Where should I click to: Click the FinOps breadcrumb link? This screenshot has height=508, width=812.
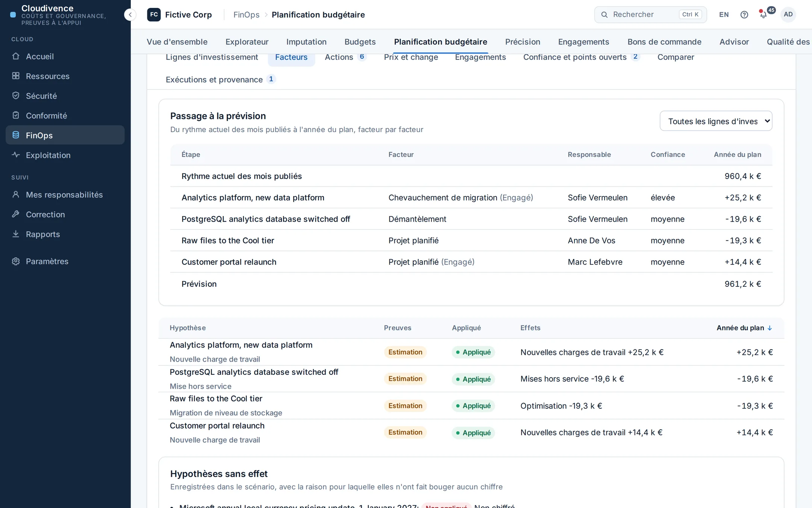tap(246, 15)
